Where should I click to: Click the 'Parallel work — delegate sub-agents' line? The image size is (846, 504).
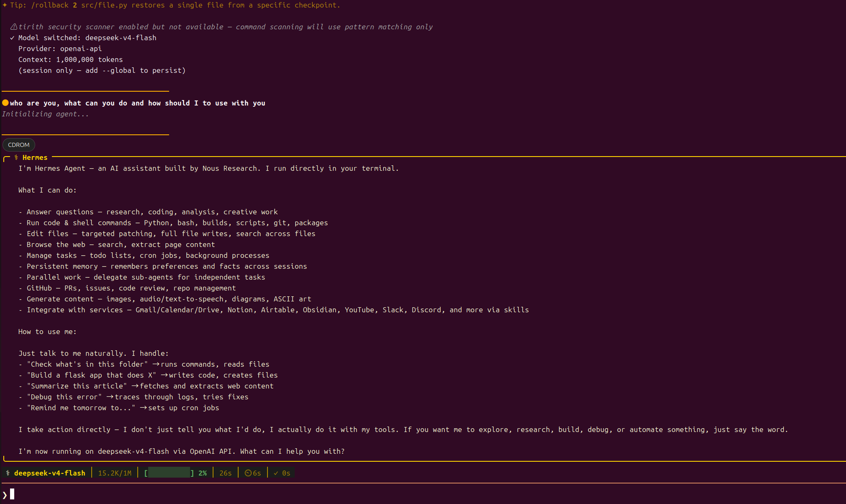[142, 277]
